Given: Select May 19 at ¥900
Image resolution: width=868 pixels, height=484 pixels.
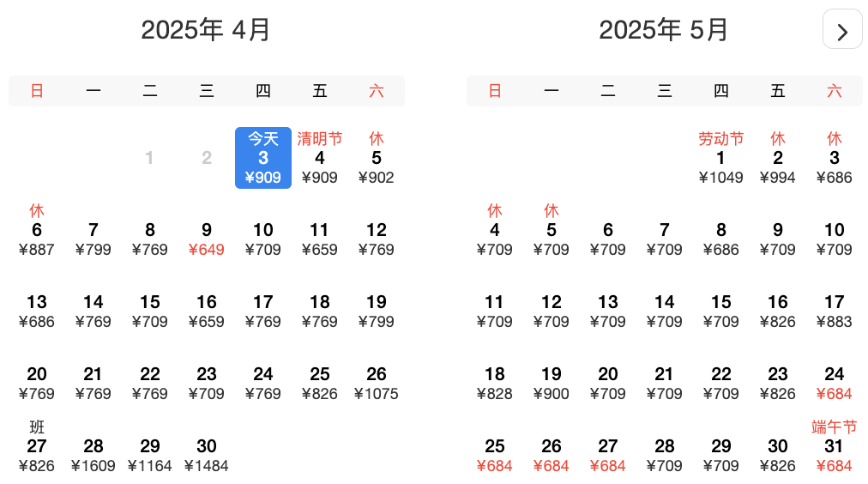Looking at the screenshot, I should 552,384.
